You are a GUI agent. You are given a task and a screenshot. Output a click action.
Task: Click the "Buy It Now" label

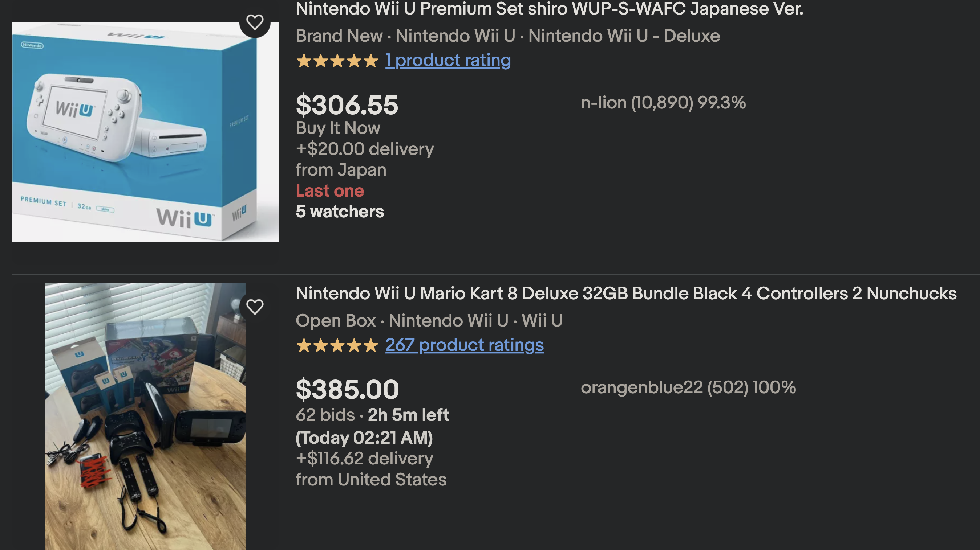pos(338,128)
